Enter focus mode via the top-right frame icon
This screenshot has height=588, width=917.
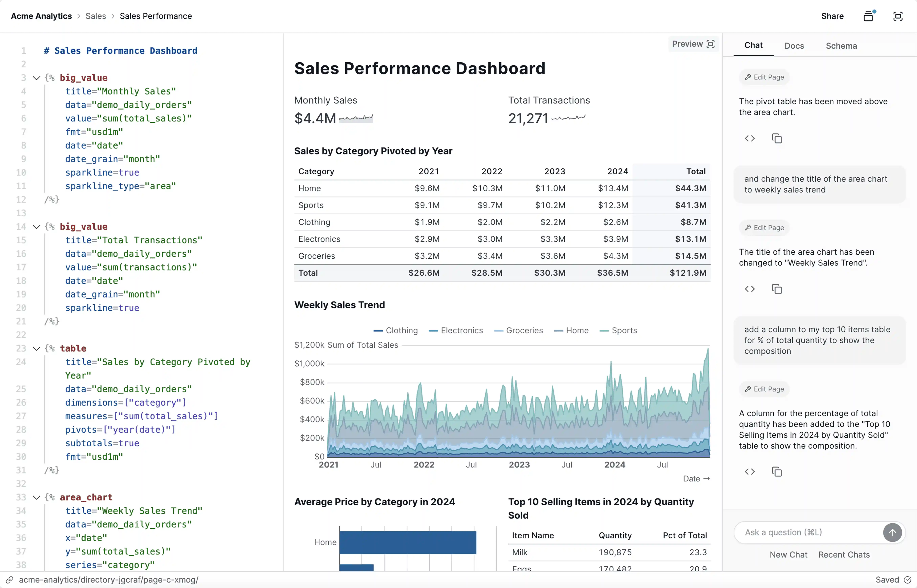[898, 16]
